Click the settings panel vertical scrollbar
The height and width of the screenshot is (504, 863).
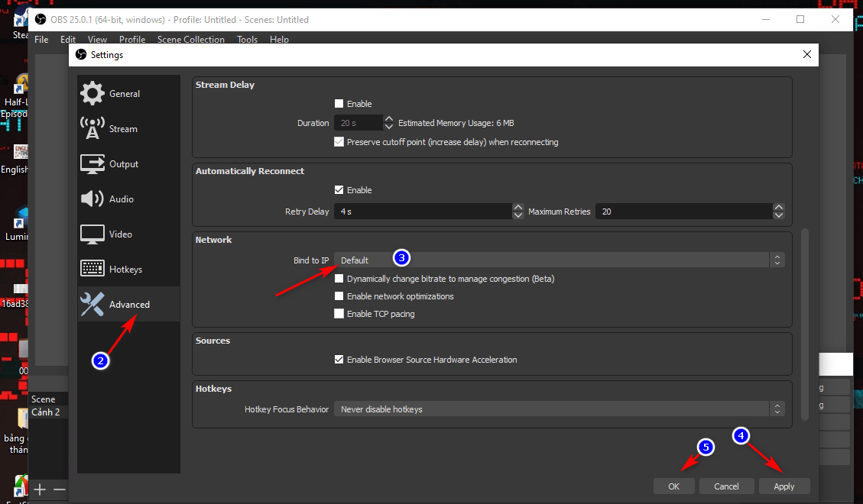point(803,321)
